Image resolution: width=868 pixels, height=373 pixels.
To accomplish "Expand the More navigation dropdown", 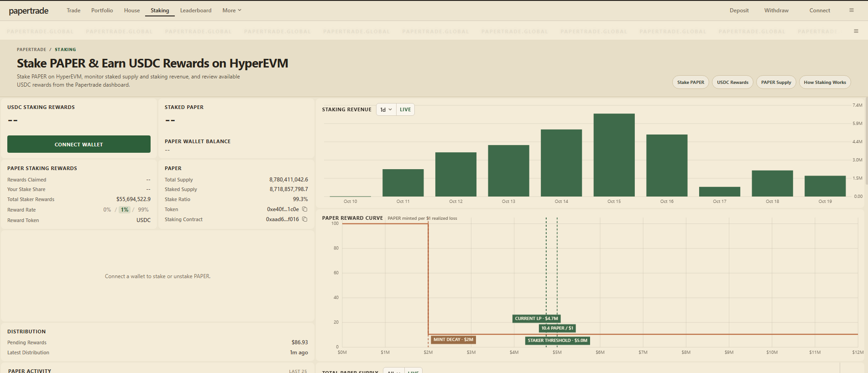I will (x=232, y=10).
